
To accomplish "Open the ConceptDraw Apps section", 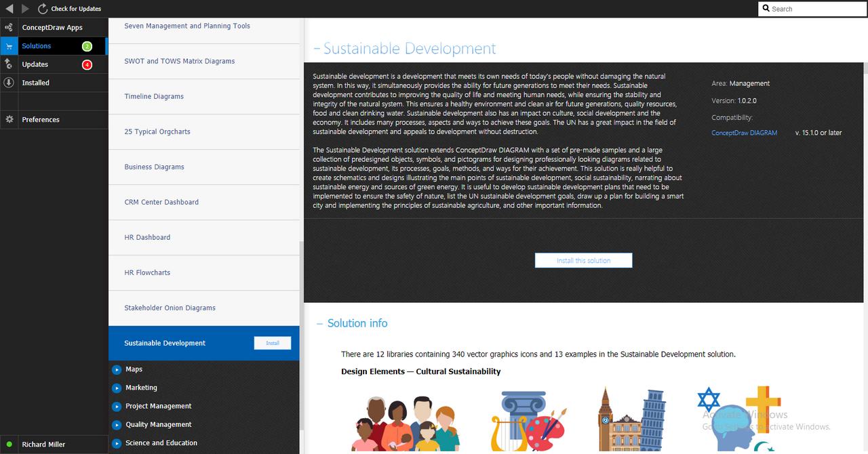I will coord(54,28).
